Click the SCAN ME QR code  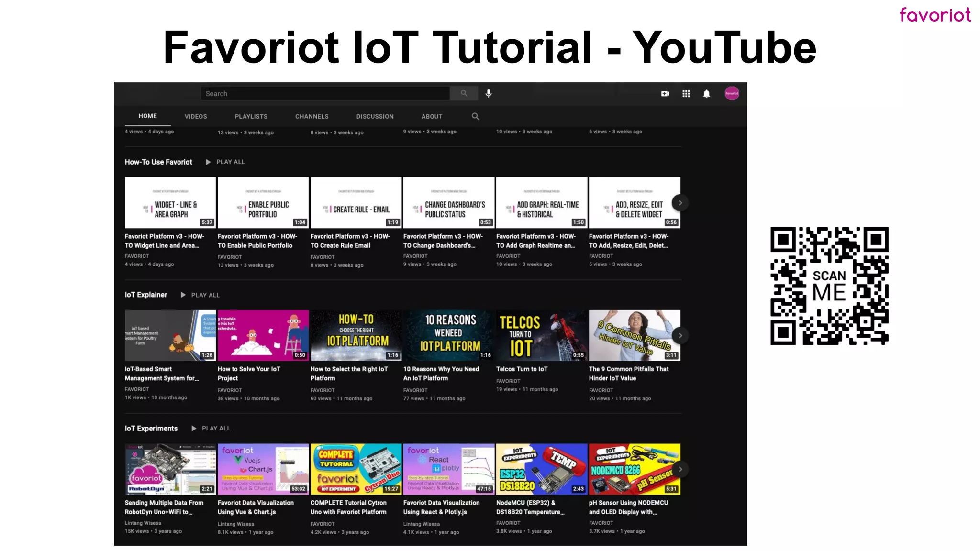(x=829, y=286)
